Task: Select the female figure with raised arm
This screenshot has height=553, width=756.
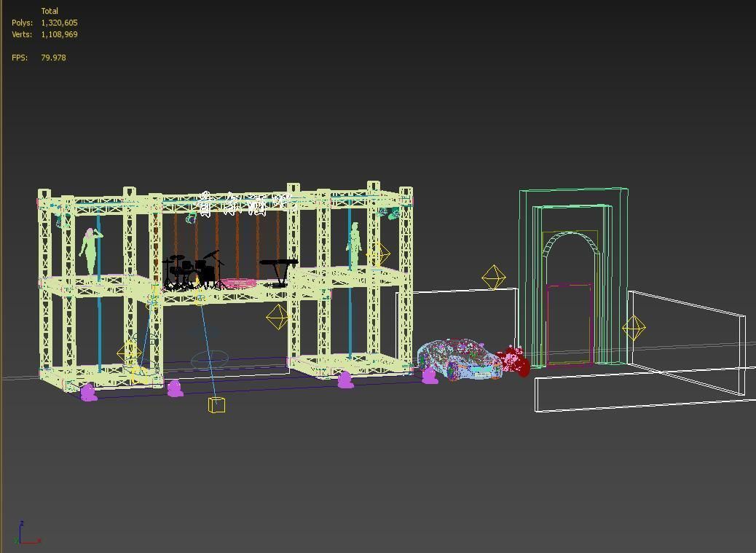Action: pyautogui.click(x=90, y=251)
